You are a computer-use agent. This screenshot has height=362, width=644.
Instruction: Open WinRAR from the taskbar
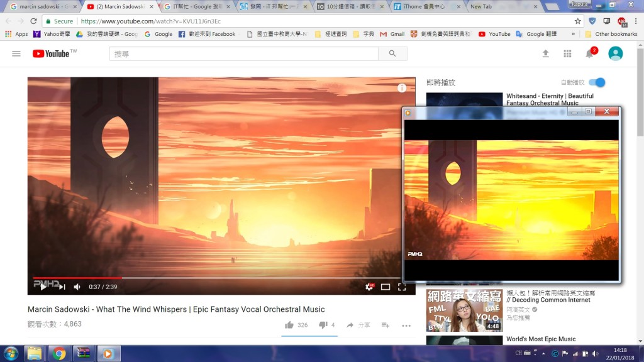(84, 353)
